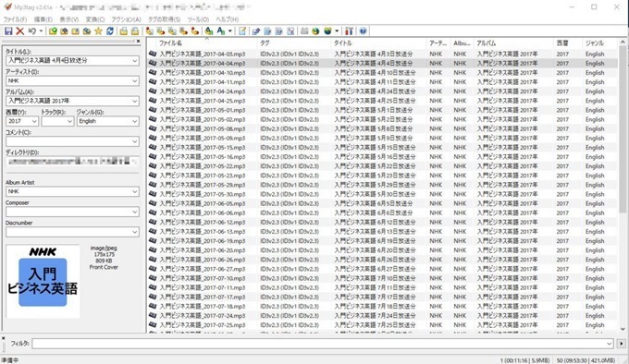Convert Tag to Filename via toolbar icon

pos(150,31)
